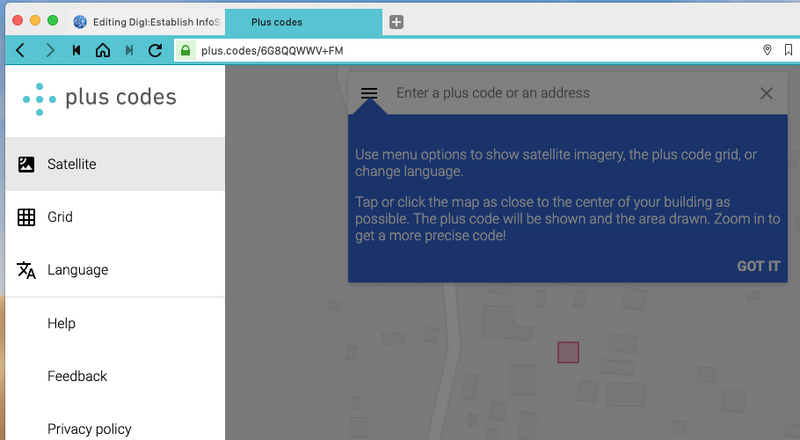
Task: Bookmark this page with bookmark icon
Action: coord(788,50)
